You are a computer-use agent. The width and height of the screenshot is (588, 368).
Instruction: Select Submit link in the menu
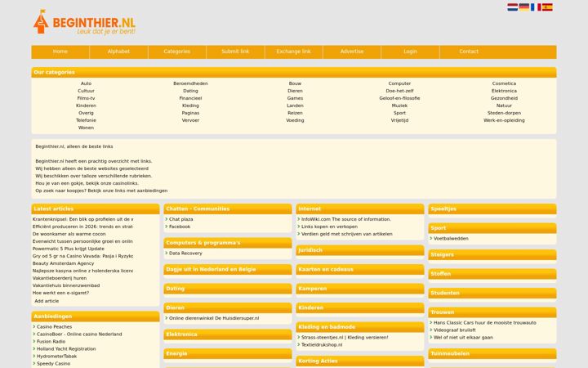point(235,52)
